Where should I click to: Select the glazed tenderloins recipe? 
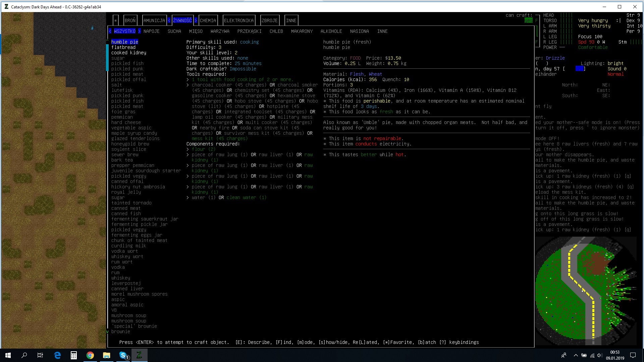pos(136,138)
